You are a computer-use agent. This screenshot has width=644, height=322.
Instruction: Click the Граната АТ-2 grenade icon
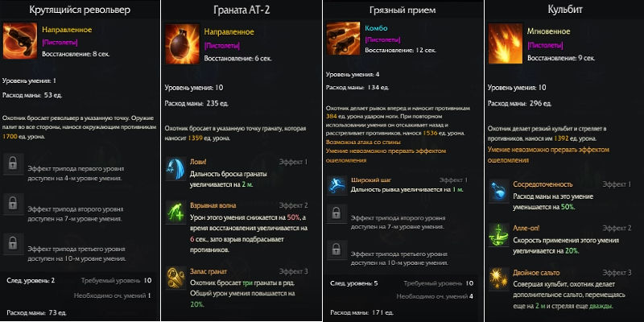(182, 44)
